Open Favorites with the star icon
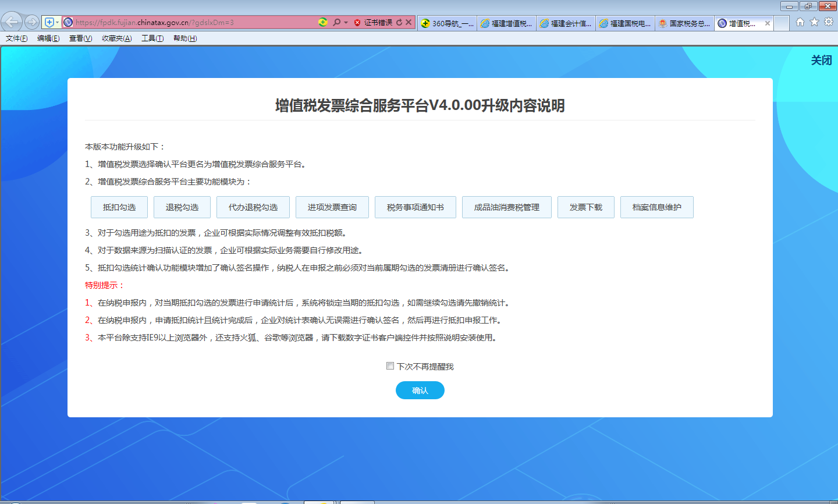This screenshot has height=504, width=838. pyautogui.click(x=814, y=22)
